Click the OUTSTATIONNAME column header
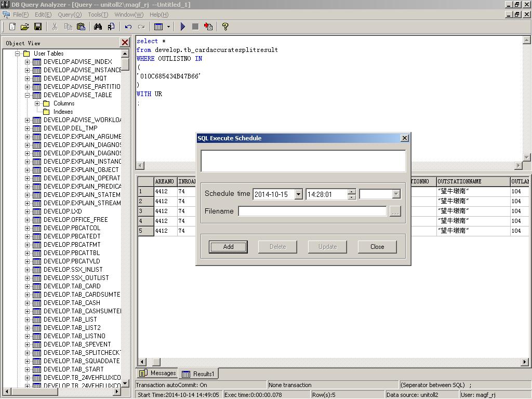 pyautogui.click(x=473, y=181)
